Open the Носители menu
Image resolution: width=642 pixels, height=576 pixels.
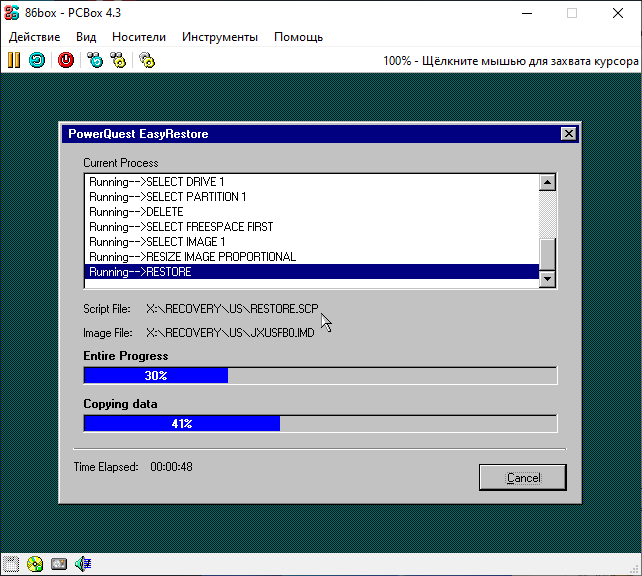tap(139, 37)
